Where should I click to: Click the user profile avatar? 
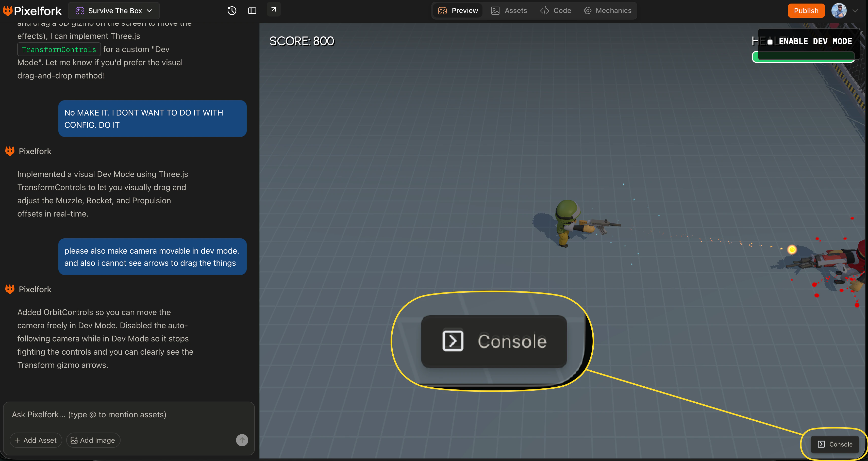point(839,10)
